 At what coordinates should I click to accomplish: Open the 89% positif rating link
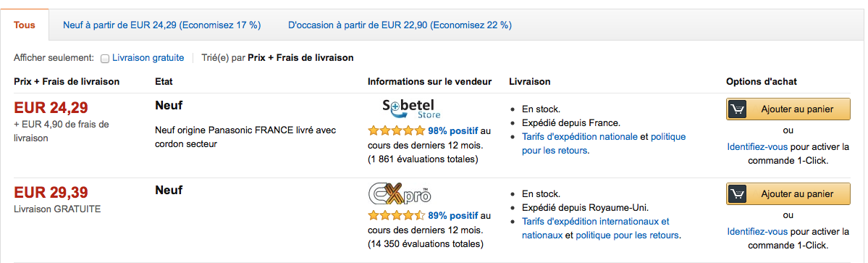click(452, 216)
